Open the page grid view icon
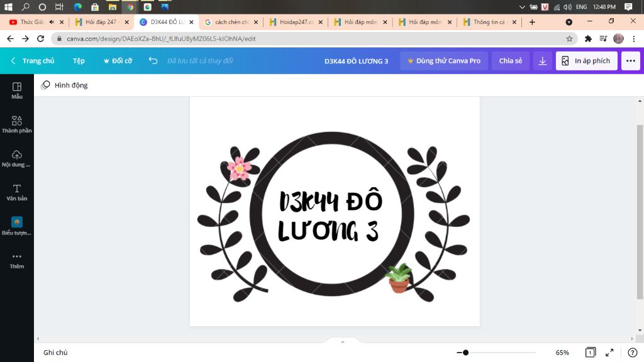This screenshot has height=362, width=644. [590, 353]
